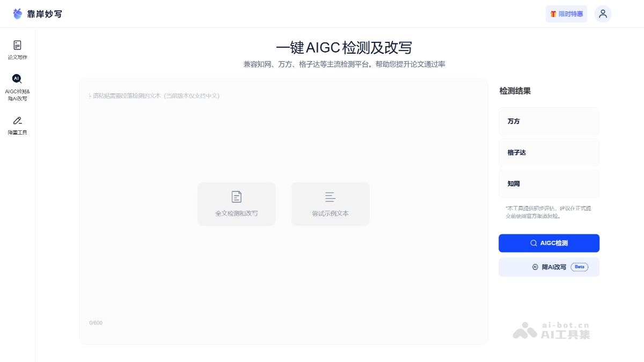Select the 尝试示例文本 sample card
Screen dimensions: 644x362
tap(330, 204)
